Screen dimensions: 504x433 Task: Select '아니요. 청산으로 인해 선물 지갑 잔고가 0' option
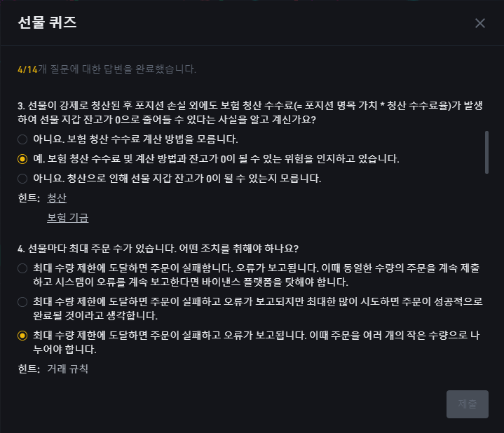coord(170,178)
